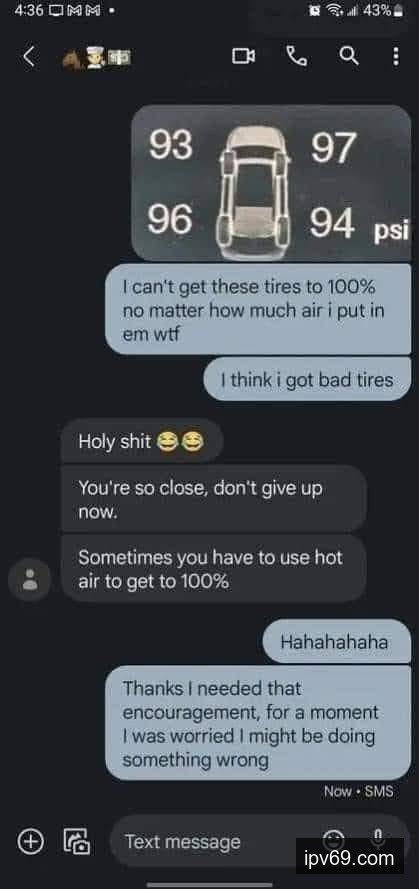Open the three-dot overflow menu
Screen dimensions: 419x889
(x=396, y=56)
